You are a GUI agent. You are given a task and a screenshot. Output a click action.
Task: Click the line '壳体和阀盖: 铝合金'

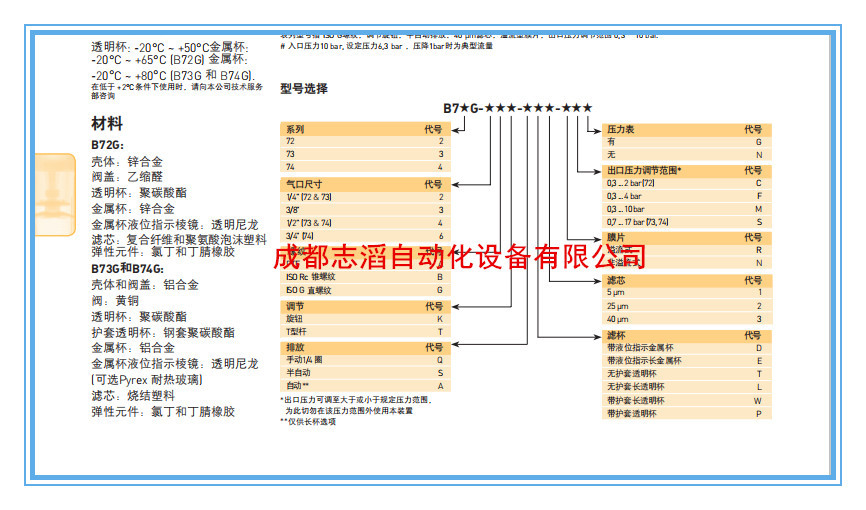click(145, 285)
